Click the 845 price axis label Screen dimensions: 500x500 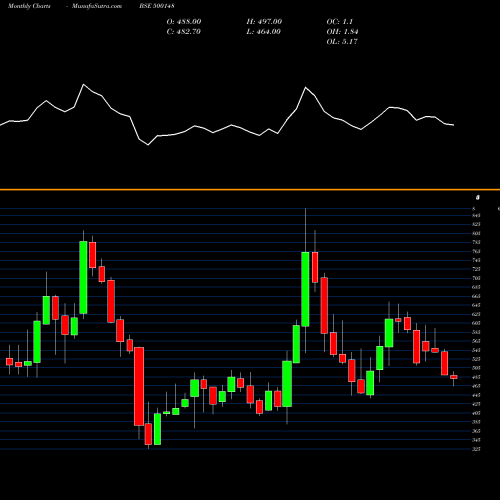(x=476, y=216)
